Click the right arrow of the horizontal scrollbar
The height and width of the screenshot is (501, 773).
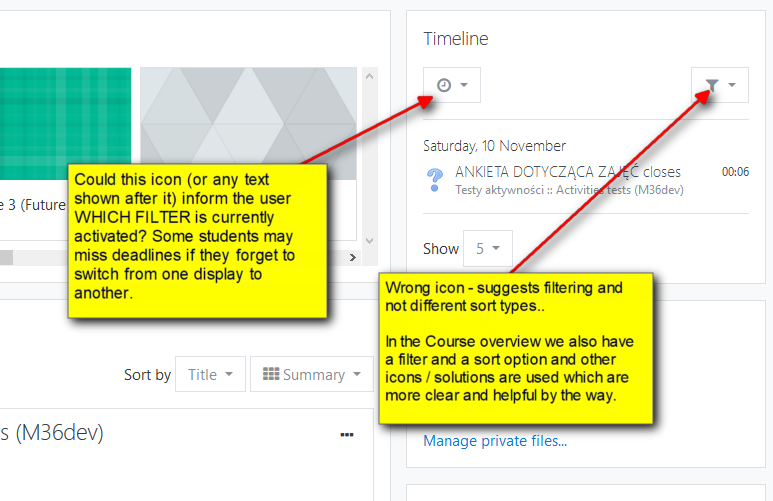point(352,257)
